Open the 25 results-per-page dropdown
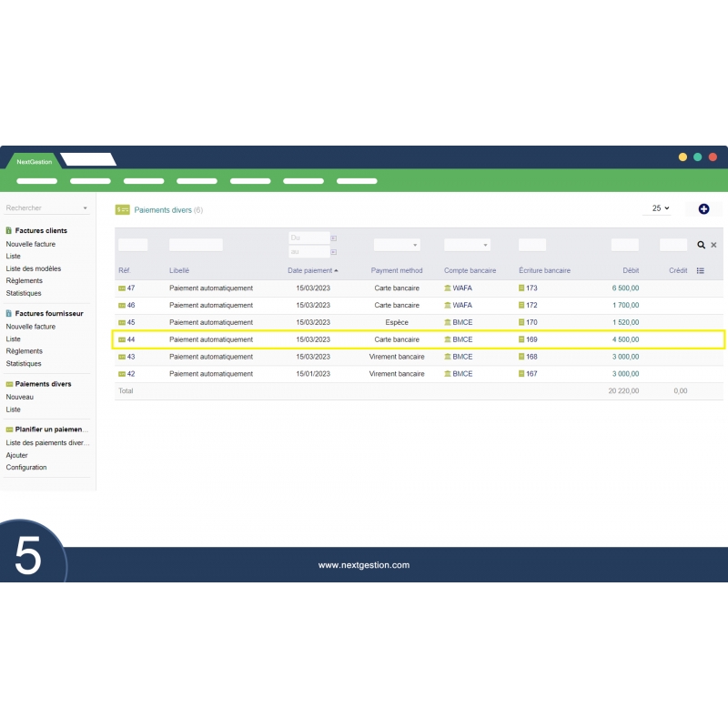This screenshot has height=728, width=728. (658, 209)
